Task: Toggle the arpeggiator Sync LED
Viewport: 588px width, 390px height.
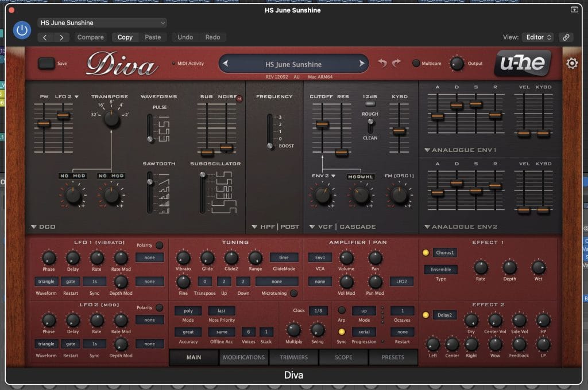Action: click(x=342, y=331)
